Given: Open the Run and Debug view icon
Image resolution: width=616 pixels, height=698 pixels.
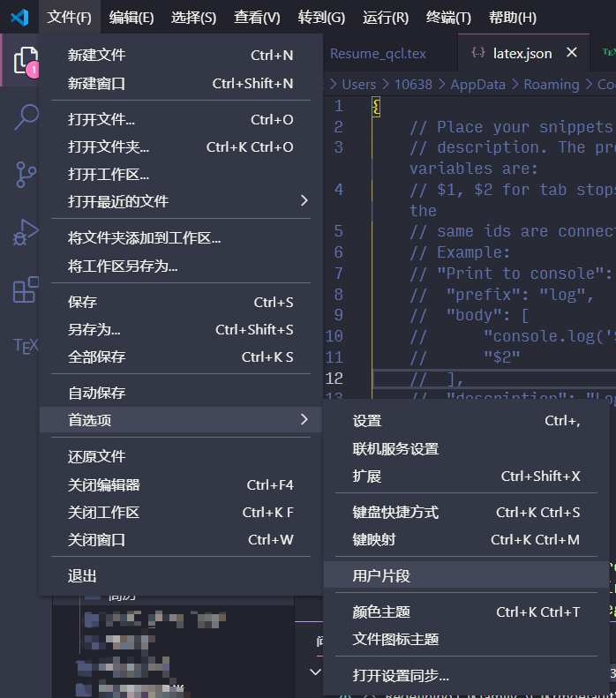Looking at the screenshot, I should point(26,232).
